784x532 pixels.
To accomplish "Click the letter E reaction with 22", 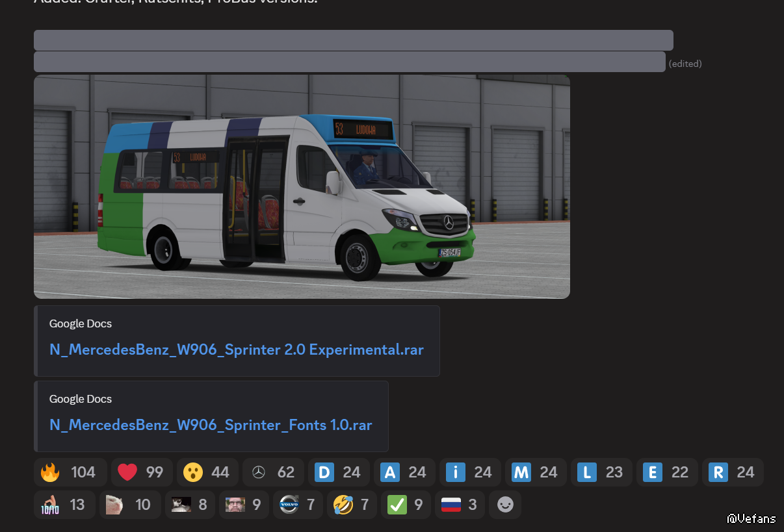I will [667, 472].
